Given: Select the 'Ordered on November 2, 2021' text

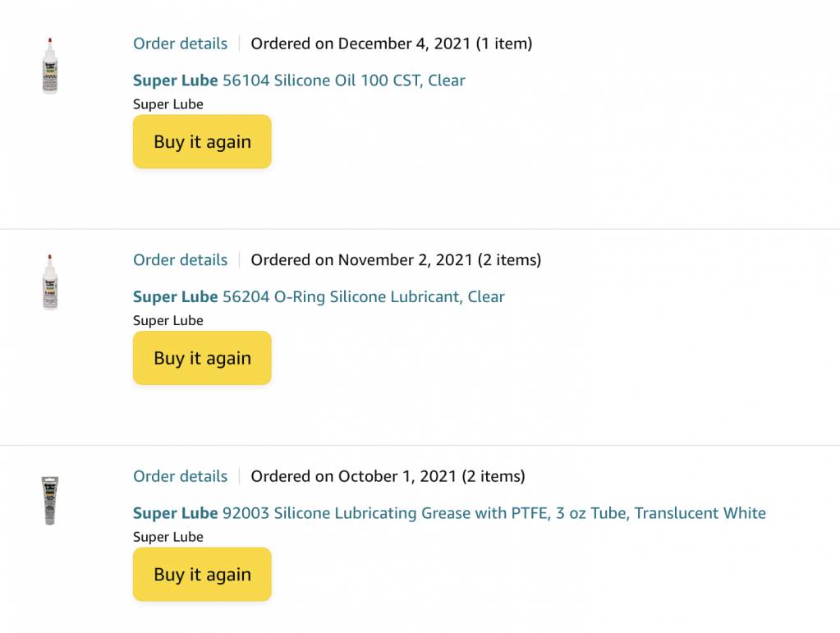Looking at the screenshot, I should point(361,259).
